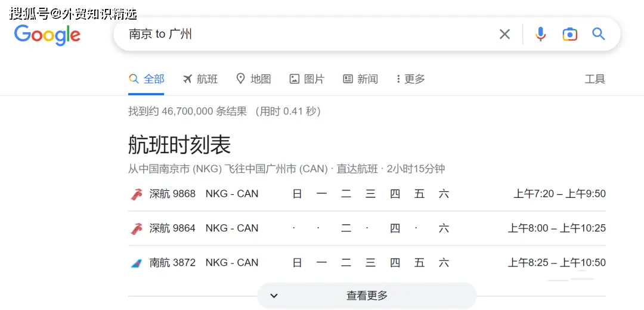Open image search with camera icon
The width and height of the screenshot is (644, 310).
(x=569, y=34)
